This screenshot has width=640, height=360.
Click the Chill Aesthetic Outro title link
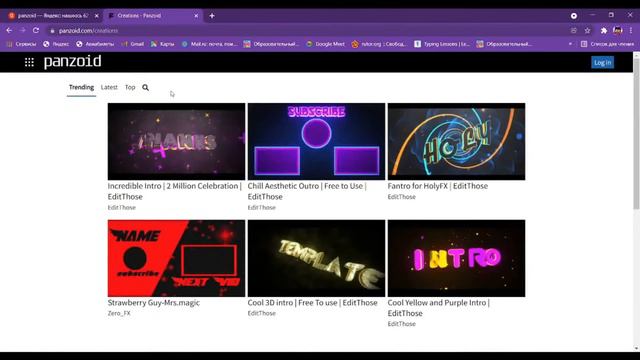307,191
